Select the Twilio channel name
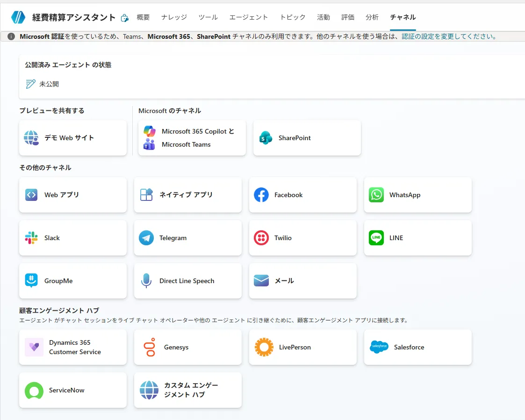The width and height of the screenshot is (525, 420). click(x=283, y=238)
